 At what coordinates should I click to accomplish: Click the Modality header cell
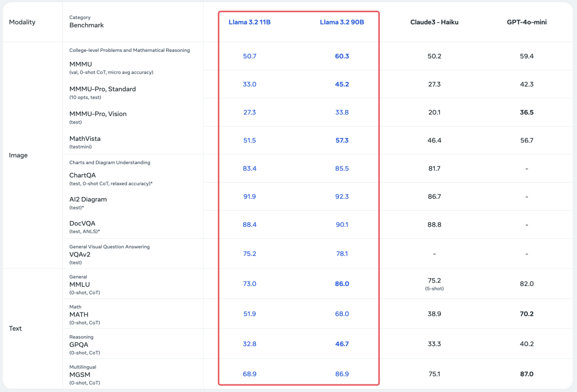pos(22,22)
